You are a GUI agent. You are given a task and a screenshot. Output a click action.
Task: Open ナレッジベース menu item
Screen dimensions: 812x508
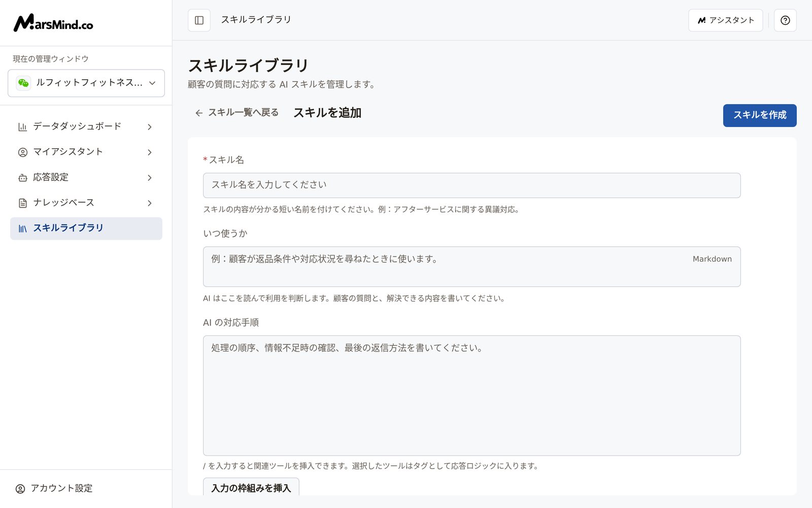pos(86,203)
